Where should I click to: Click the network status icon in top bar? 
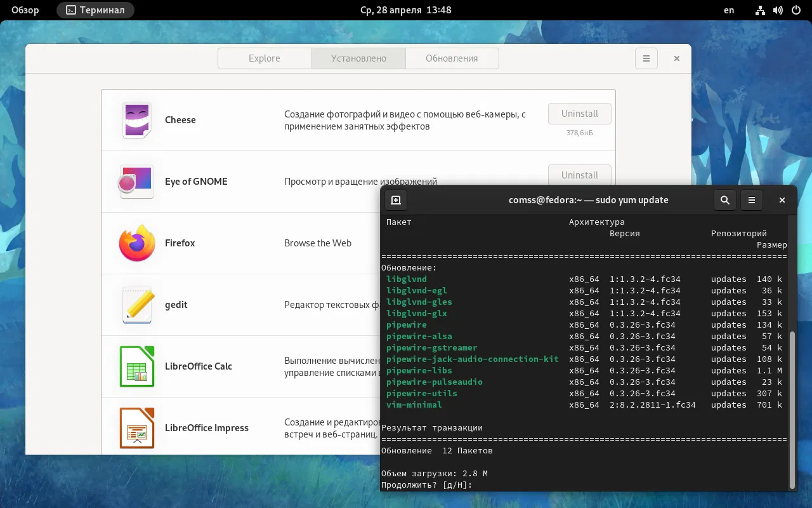coord(761,10)
